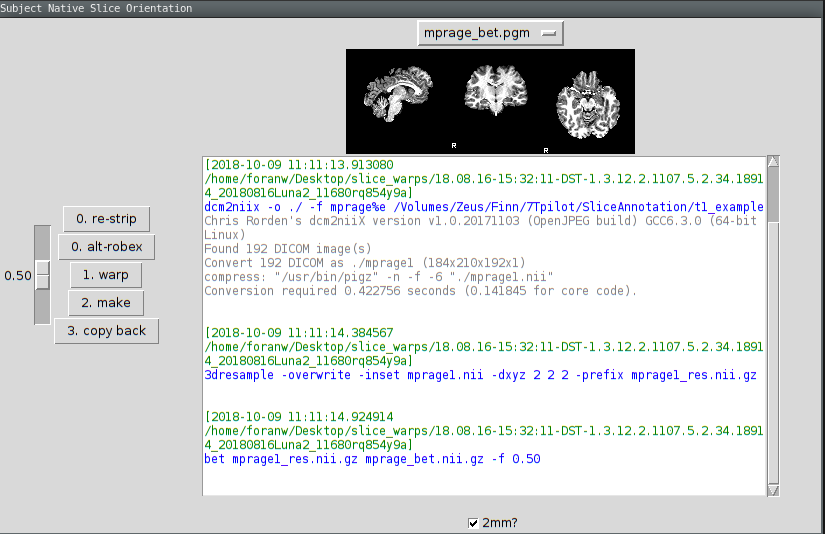Run the '0. alt-robex' step
The width and height of the screenshot is (825, 534).
point(106,247)
